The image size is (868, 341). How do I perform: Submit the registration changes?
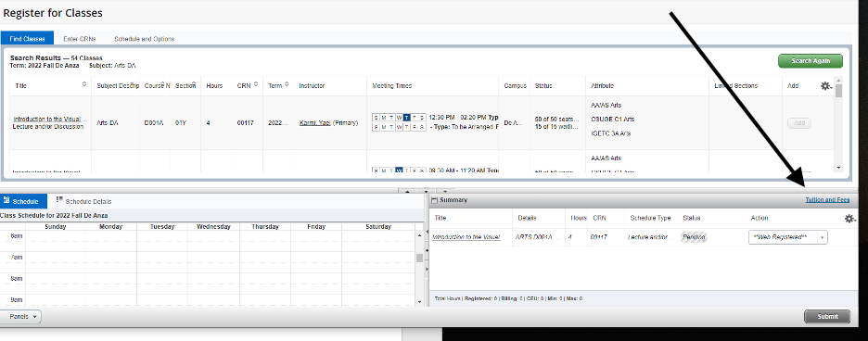pos(827,317)
